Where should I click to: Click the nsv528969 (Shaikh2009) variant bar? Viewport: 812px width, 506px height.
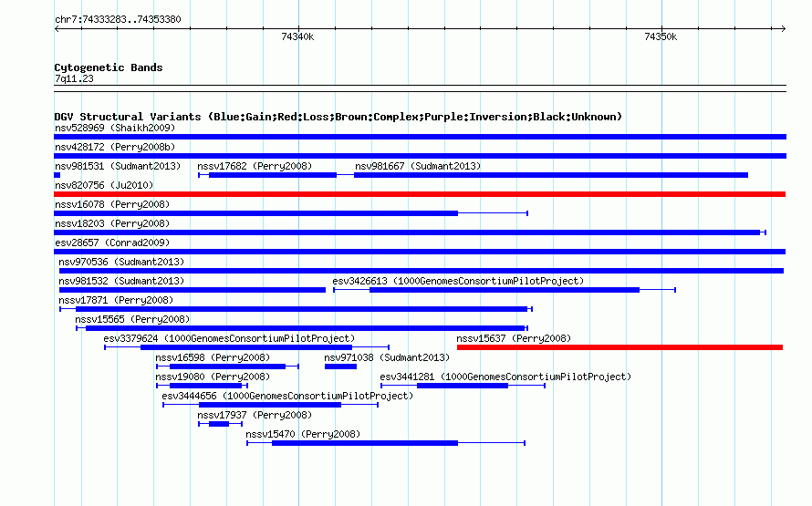(420, 137)
